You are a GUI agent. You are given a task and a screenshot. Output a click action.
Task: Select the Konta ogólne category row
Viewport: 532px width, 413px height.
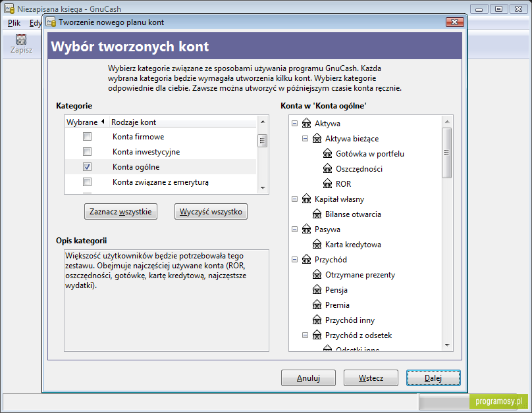click(161, 166)
